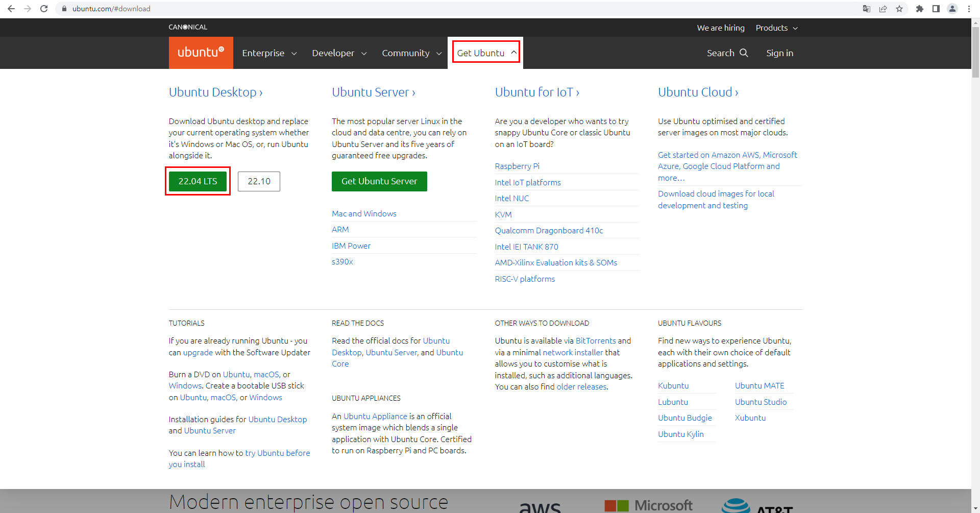Open AMD-Xilinx Evaluation kits link
This screenshot has height=513, width=980.
[556, 262]
